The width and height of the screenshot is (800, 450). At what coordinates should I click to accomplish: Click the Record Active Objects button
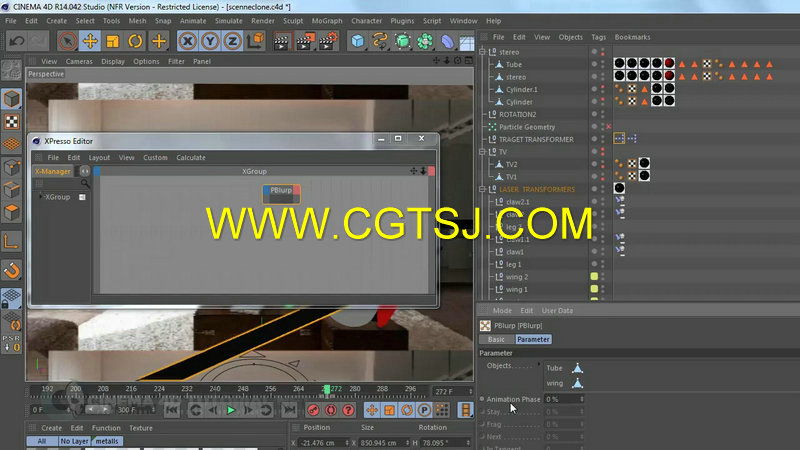[313, 410]
